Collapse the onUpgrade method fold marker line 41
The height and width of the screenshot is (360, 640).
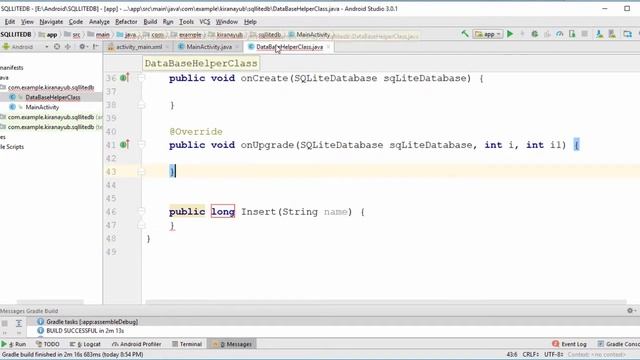(x=141, y=144)
